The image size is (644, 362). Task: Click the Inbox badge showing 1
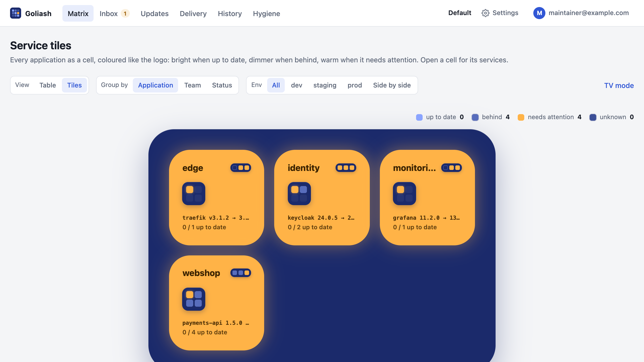click(125, 14)
